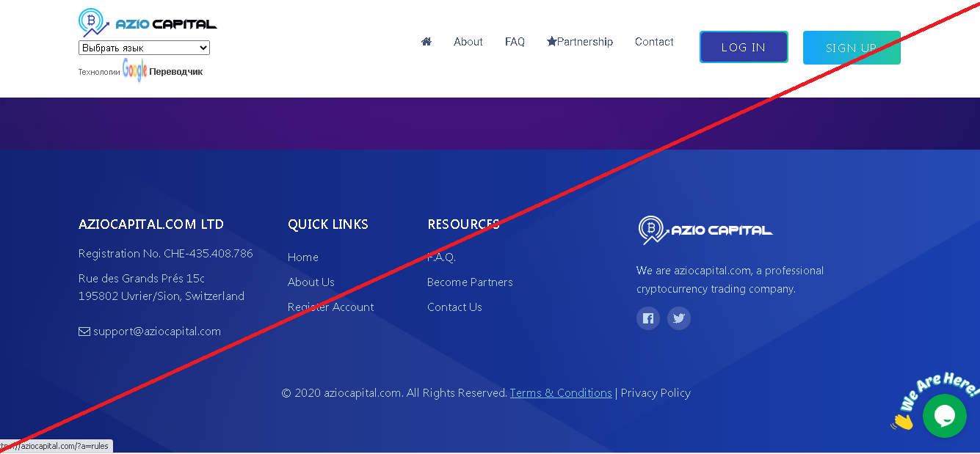Open the green live chat bubble
980x454 pixels.
(x=944, y=416)
